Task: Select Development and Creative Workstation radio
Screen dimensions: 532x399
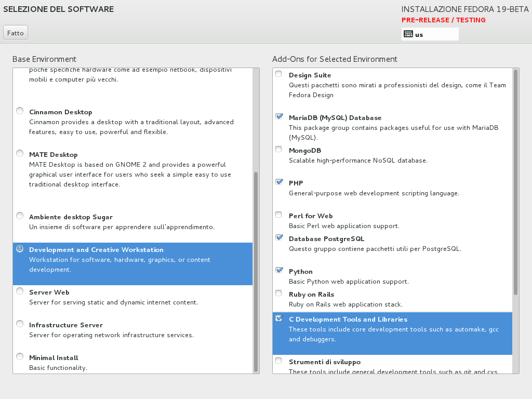Action: (x=20, y=249)
